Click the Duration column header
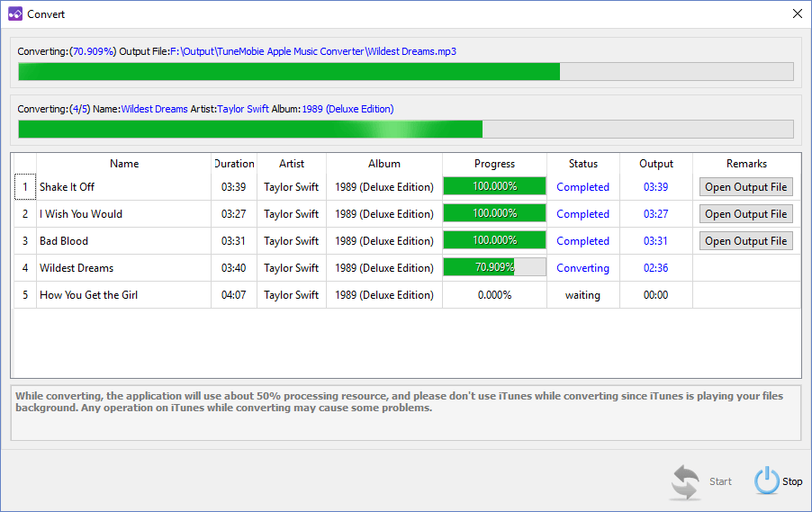This screenshot has width=812, height=512. [x=234, y=164]
